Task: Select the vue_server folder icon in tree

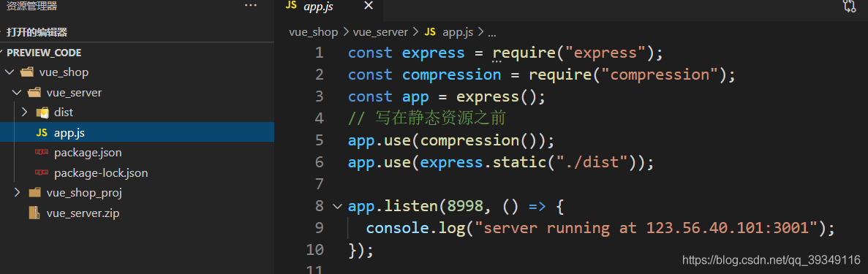Action: click(x=35, y=93)
